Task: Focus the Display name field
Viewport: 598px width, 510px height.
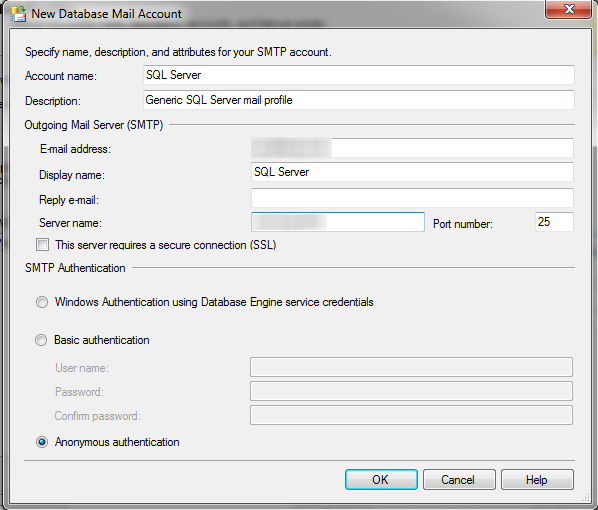Action: coord(412,172)
